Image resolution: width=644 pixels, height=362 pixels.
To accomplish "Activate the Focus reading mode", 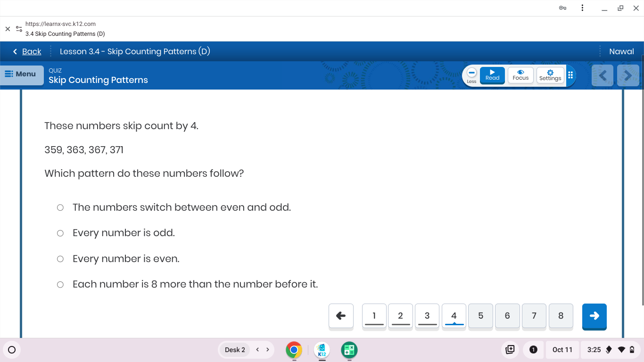I will pyautogui.click(x=520, y=75).
